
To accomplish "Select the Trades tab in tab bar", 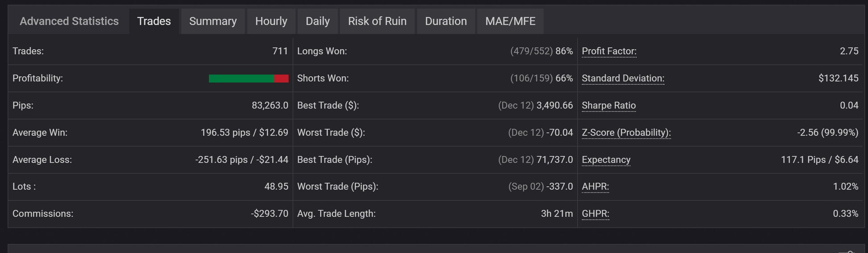I will point(154,21).
